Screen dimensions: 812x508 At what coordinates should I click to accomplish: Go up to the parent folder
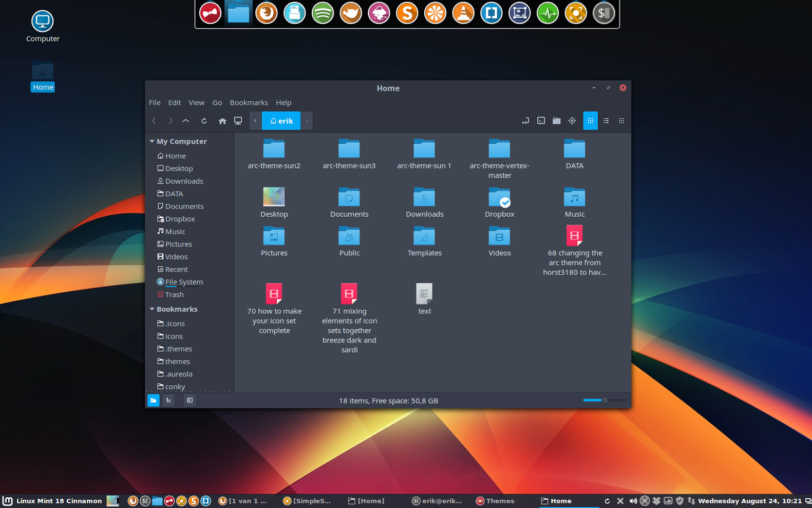(x=186, y=121)
